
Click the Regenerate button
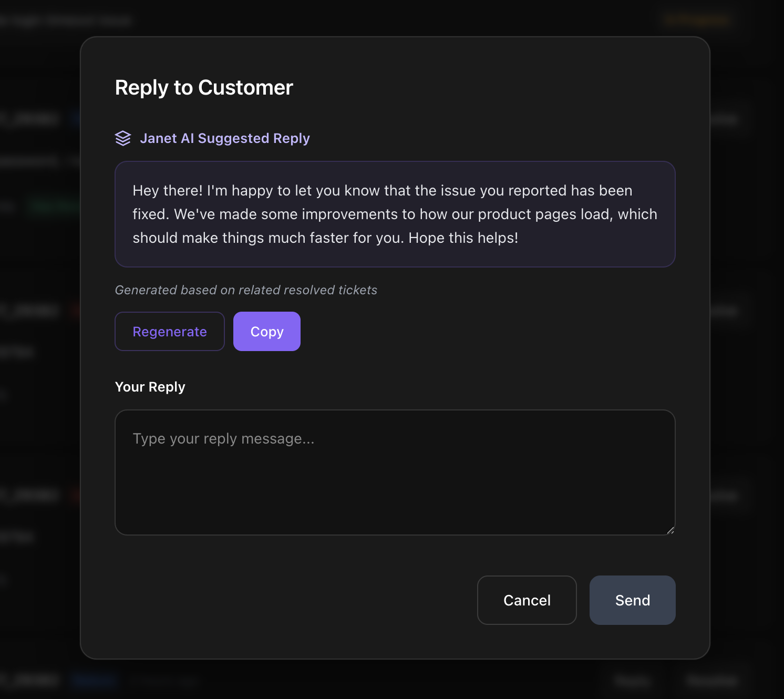point(169,331)
